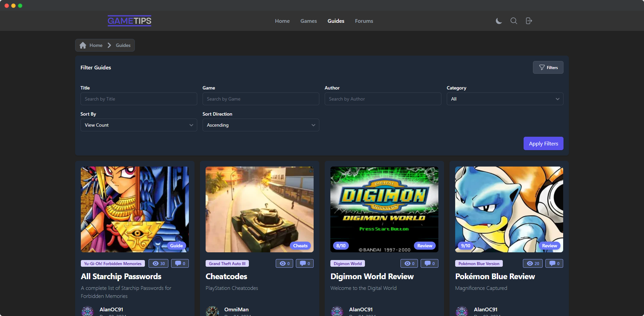Click AlanOC91 avatar on Pokémon Blue card
644x316 pixels.
pyautogui.click(x=462, y=311)
